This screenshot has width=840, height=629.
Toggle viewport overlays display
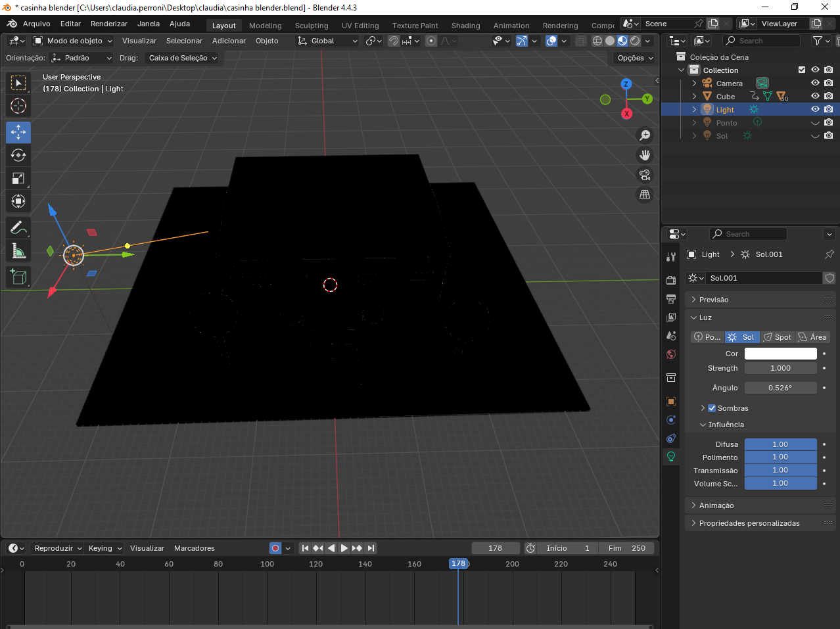[551, 41]
